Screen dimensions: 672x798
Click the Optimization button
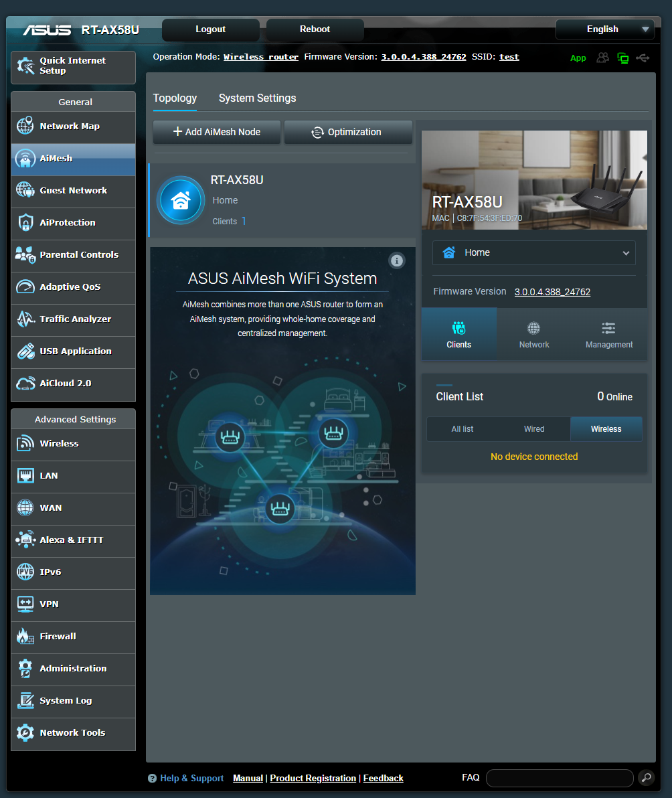[348, 132]
